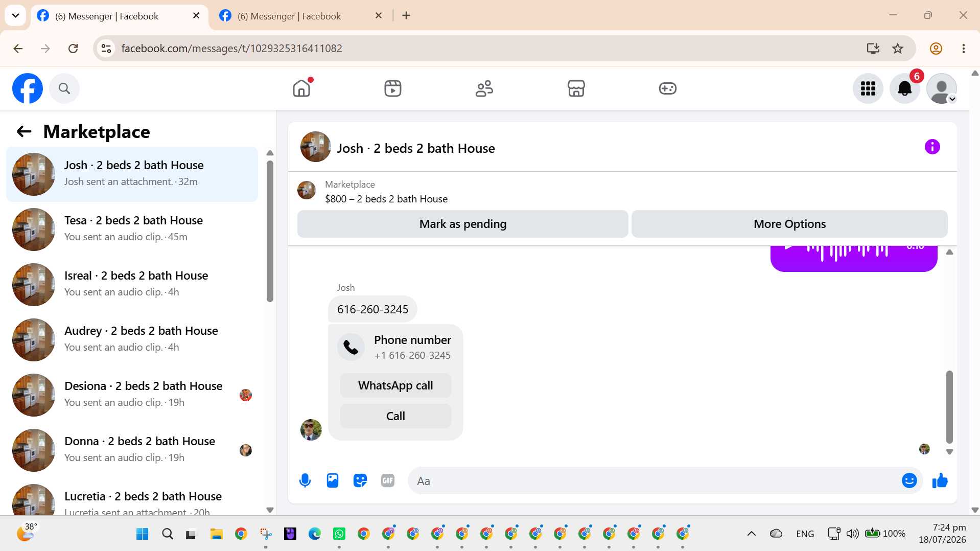Click the address bar URL
980x551 pixels.
click(x=231, y=49)
